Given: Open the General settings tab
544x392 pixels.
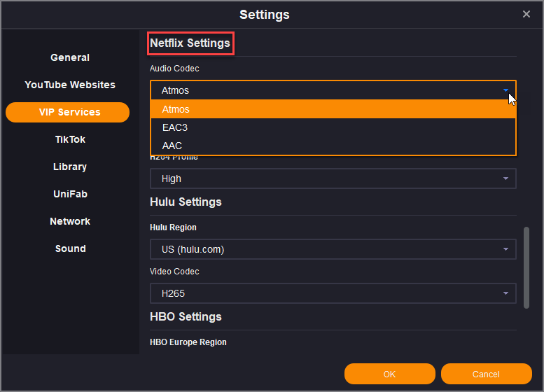Looking at the screenshot, I should pyautogui.click(x=70, y=57).
